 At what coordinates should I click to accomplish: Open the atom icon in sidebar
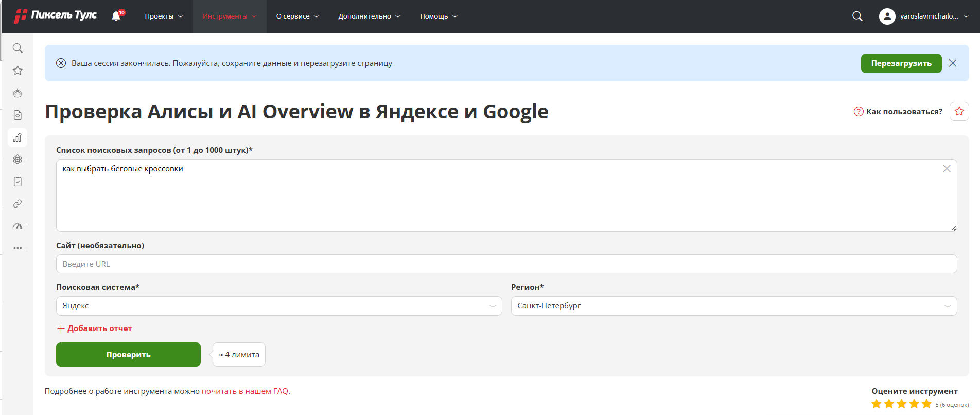17,160
